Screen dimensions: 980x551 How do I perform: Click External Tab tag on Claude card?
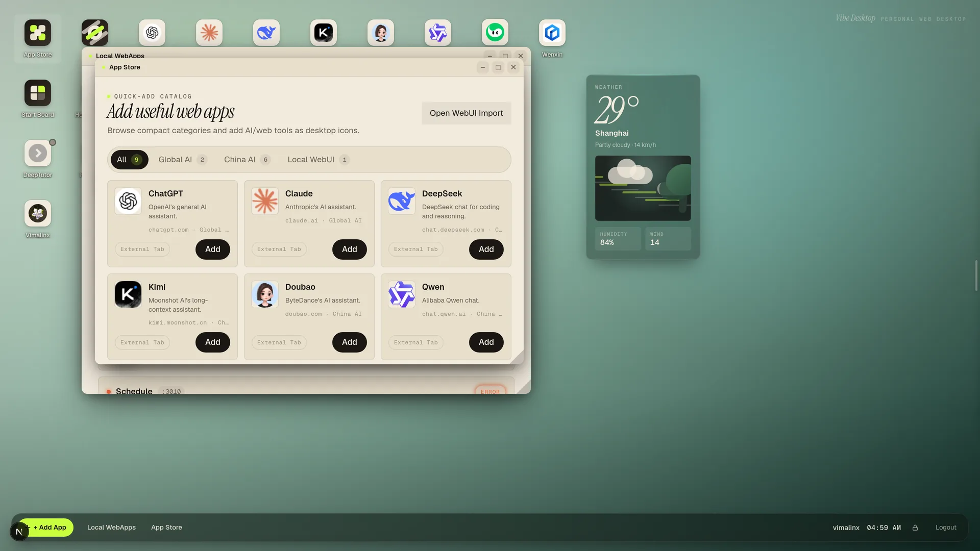279,249
